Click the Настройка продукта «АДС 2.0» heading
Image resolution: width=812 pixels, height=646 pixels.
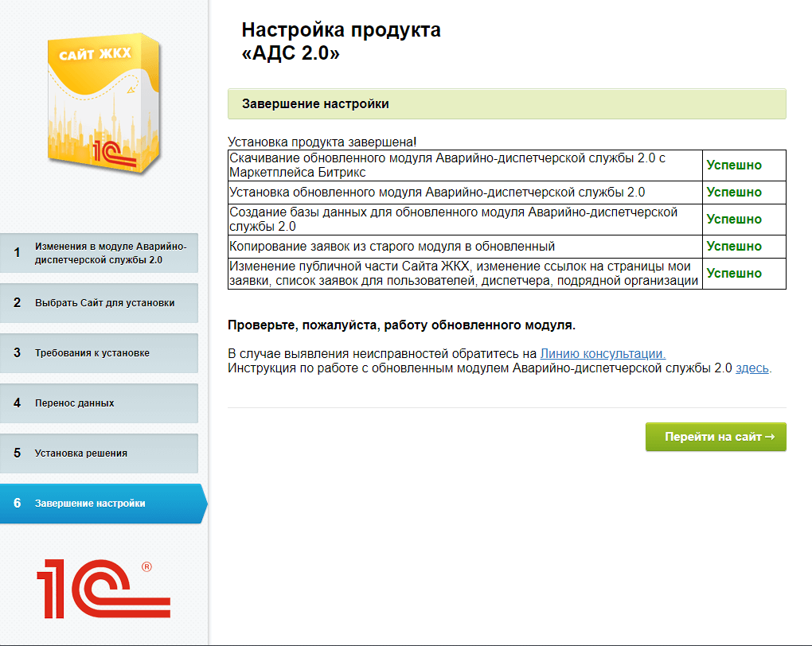click(x=342, y=41)
